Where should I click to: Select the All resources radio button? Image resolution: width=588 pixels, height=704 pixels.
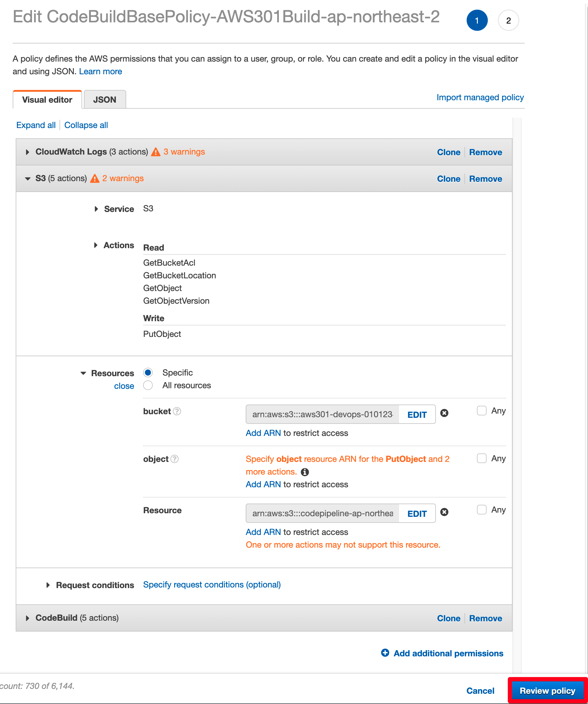(148, 385)
